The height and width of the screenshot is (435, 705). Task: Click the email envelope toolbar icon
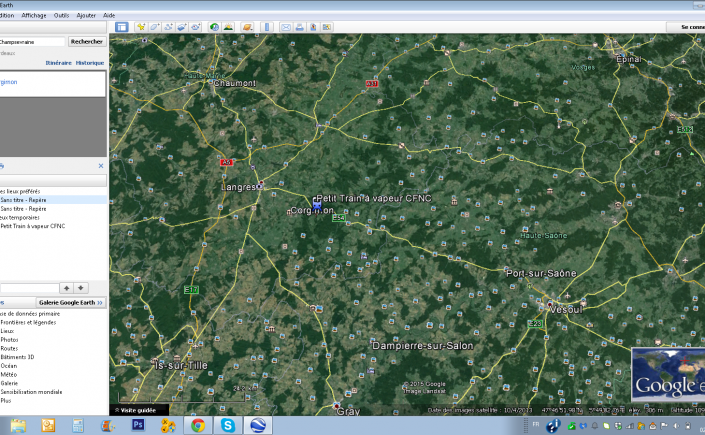click(285, 26)
